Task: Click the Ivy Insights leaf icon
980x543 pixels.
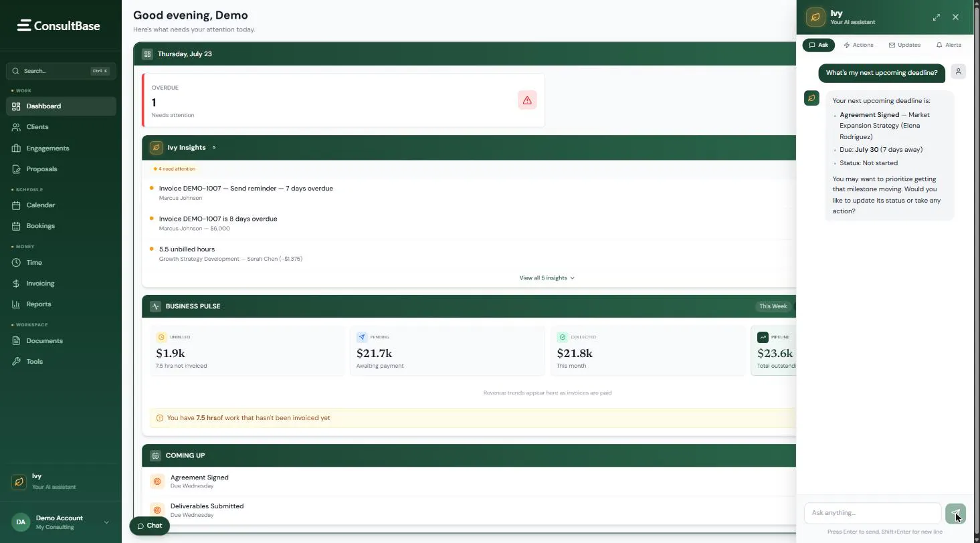Action: click(156, 148)
